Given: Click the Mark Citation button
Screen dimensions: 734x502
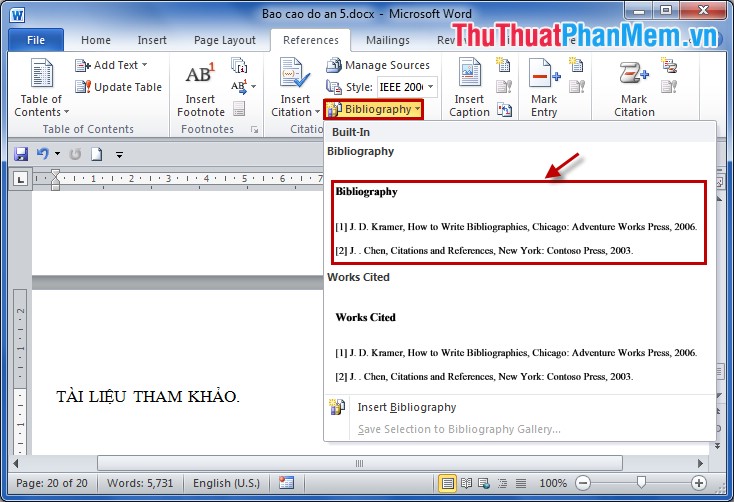Looking at the screenshot, I should (x=634, y=87).
